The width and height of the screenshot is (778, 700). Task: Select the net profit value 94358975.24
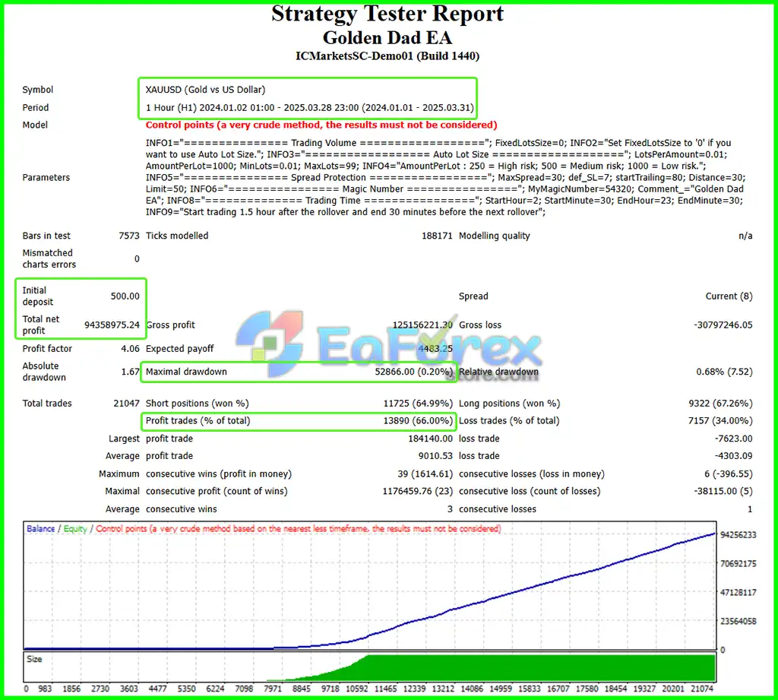(112, 325)
